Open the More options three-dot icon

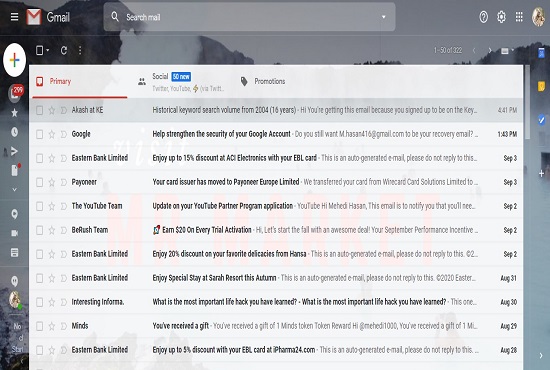coord(80,51)
